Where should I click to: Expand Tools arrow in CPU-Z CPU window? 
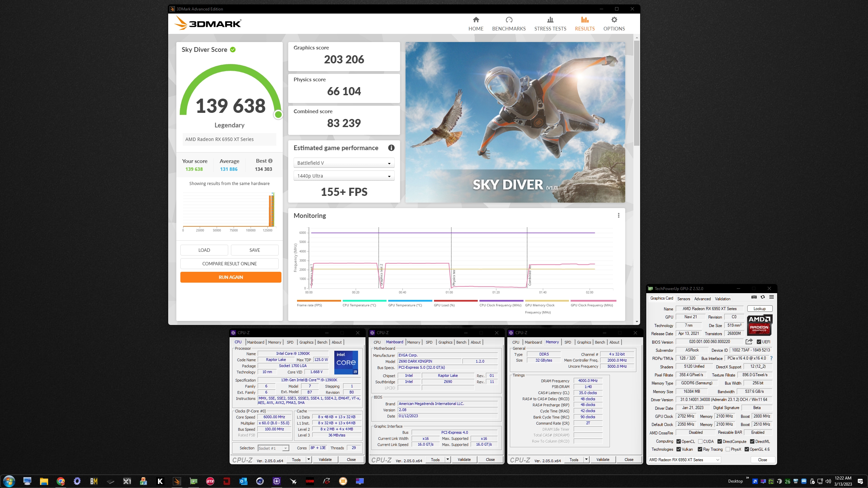coord(309,460)
